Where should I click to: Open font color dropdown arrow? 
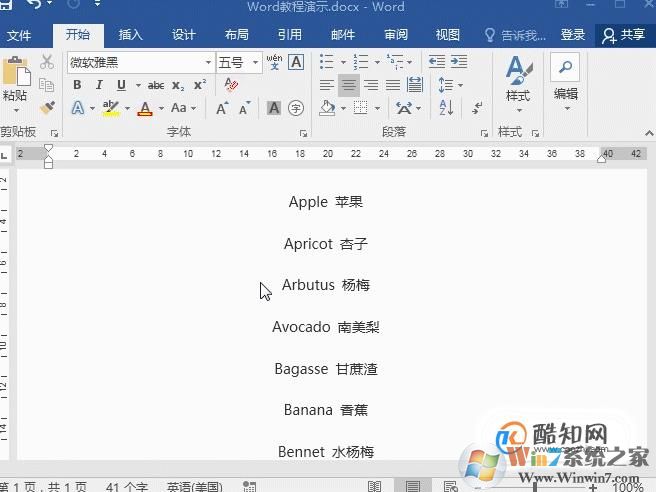click(x=161, y=109)
